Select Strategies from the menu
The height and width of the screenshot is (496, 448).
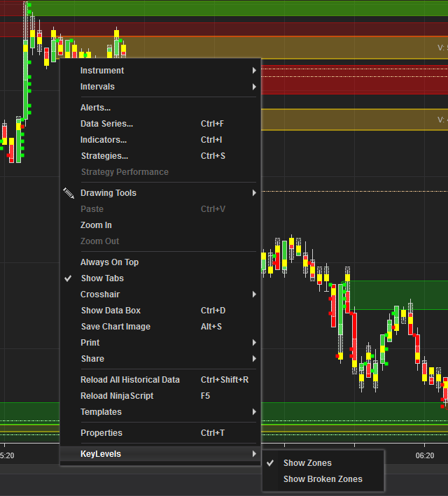104,156
